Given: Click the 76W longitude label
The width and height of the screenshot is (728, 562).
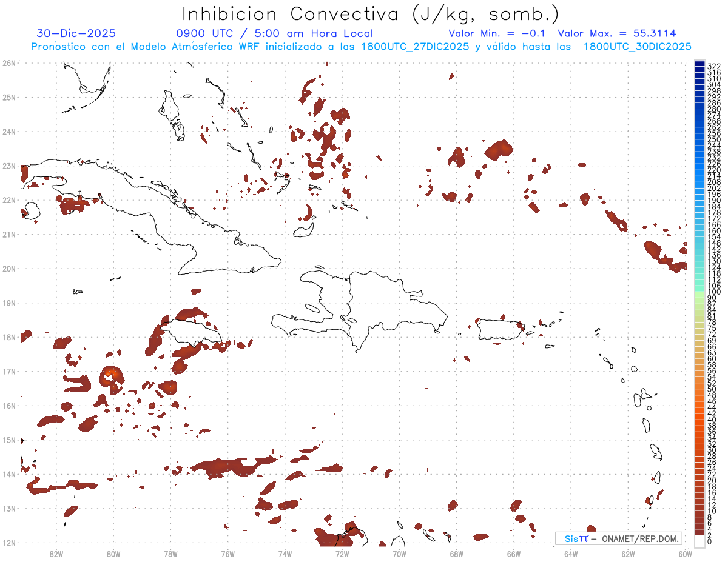Looking at the screenshot, I should point(227,554).
